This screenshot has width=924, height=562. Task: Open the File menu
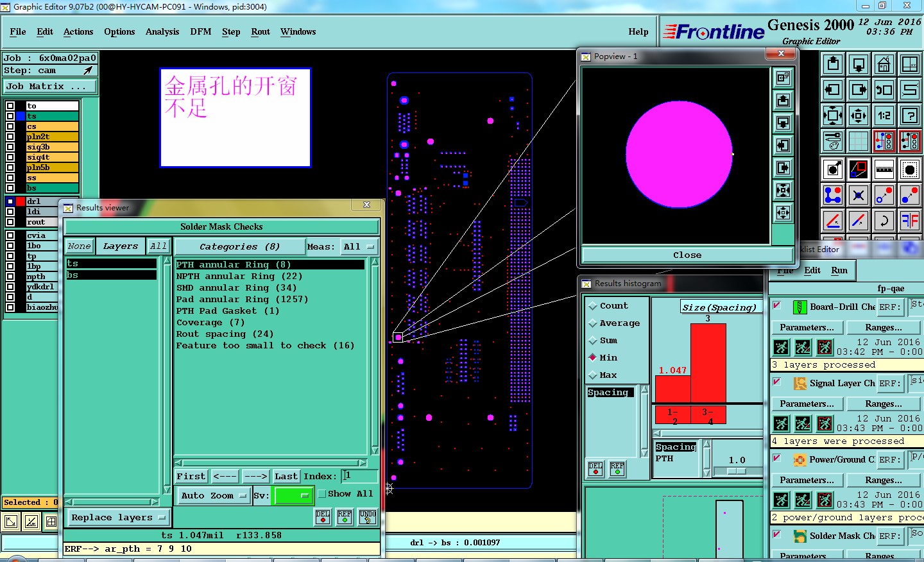pos(18,31)
